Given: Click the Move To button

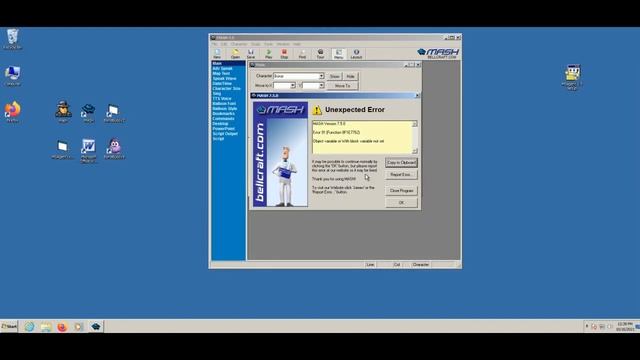Looking at the screenshot, I should (x=342, y=86).
